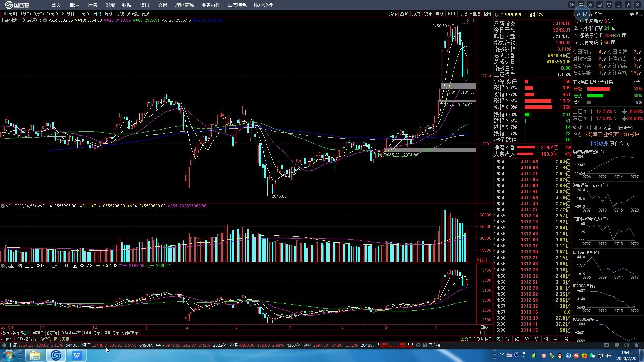Click the 指标 toolbar button above the chart
The height and width of the screenshot is (362, 644).
click(x=393, y=14)
